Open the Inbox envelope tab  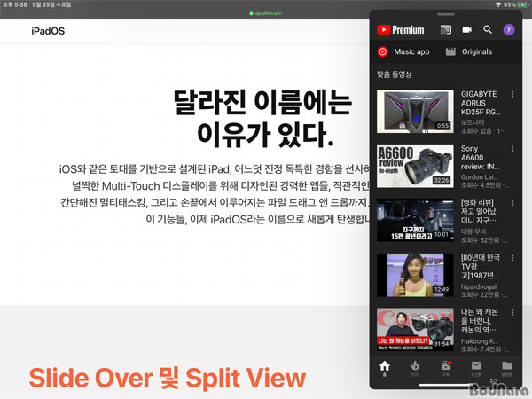[x=476, y=368]
